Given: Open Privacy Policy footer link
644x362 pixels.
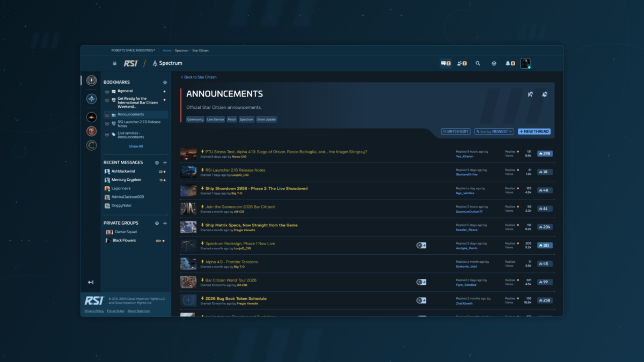Looking at the screenshot, I should point(94,311).
